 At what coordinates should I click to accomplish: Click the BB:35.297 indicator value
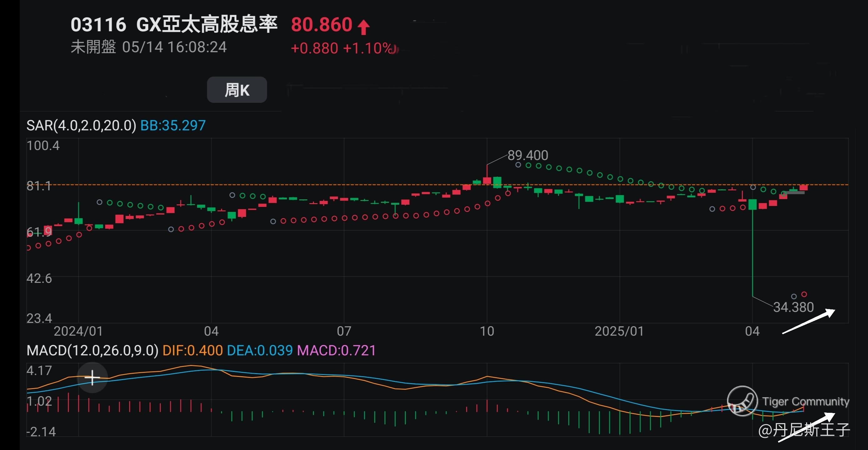(x=173, y=125)
